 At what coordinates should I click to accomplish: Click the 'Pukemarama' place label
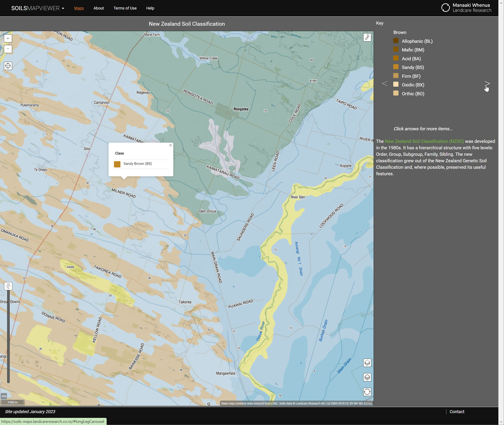(30, 105)
